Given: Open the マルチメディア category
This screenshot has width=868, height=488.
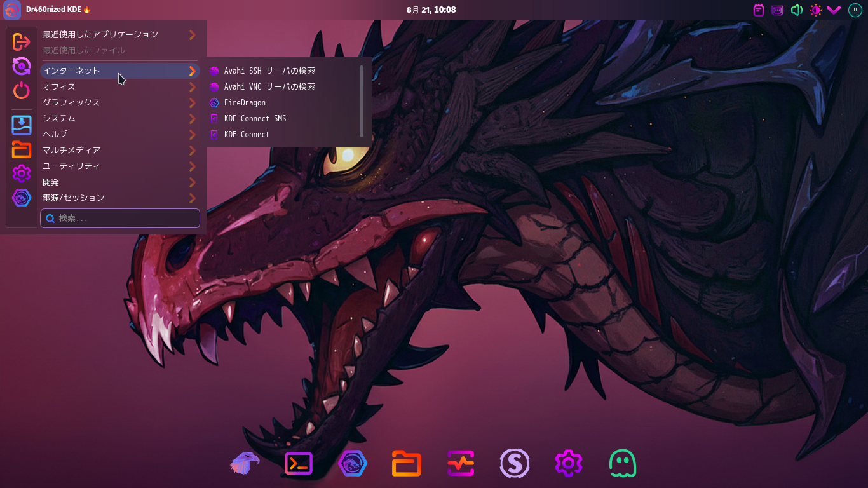Looking at the screenshot, I should [x=120, y=150].
